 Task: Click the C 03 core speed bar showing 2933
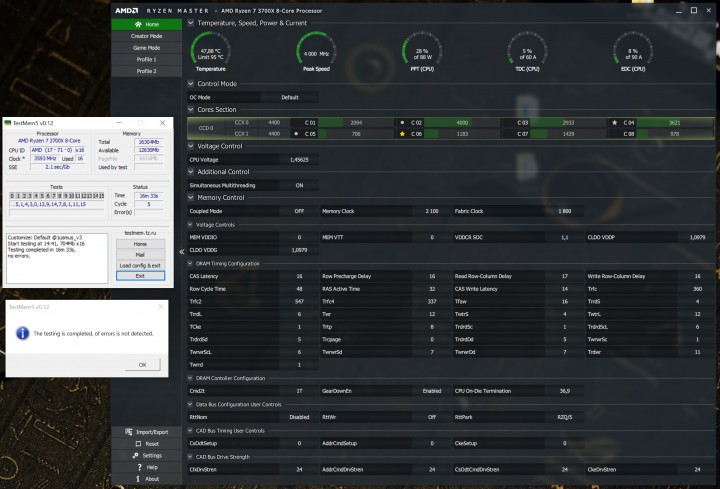click(x=568, y=123)
